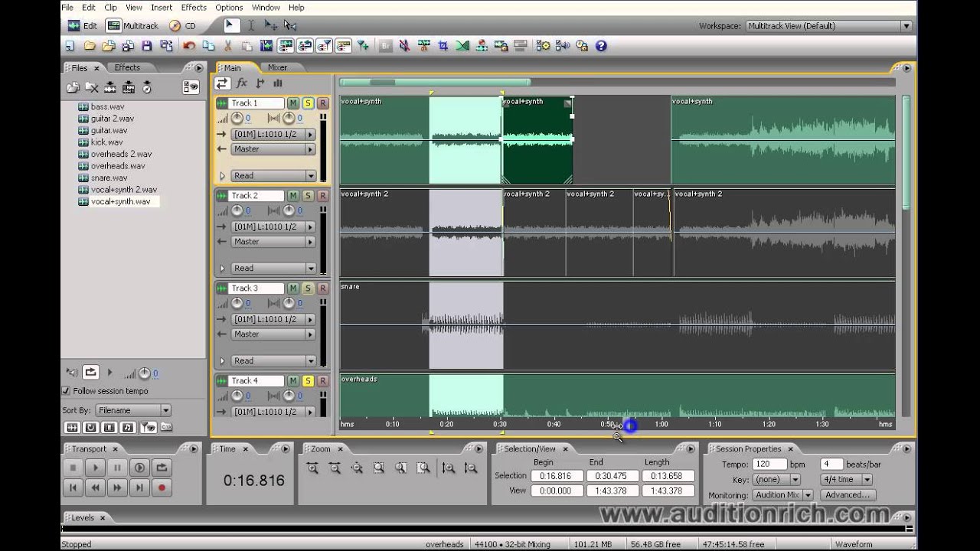980x551 pixels.
Task: Open the File menu
Action: (x=67, y=7)
